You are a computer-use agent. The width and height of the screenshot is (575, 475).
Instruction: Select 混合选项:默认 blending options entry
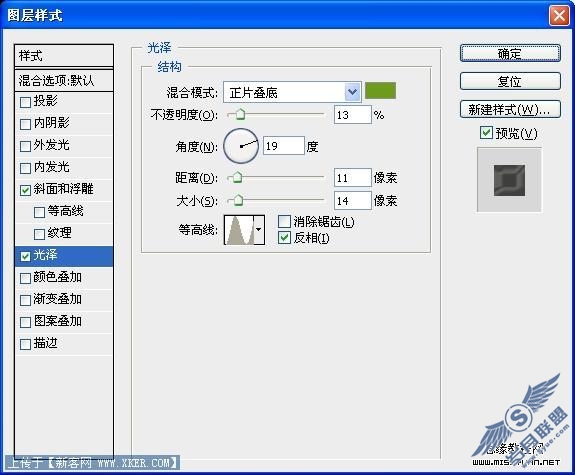[64, 80]
